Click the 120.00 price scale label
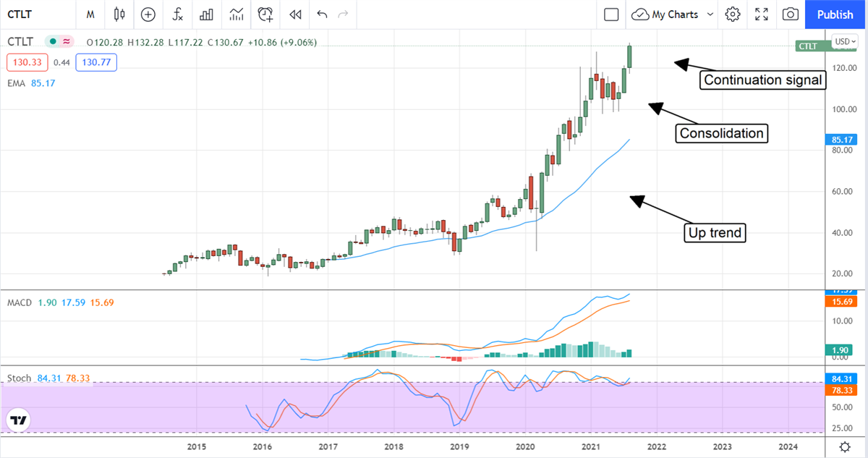 (843, 68)
